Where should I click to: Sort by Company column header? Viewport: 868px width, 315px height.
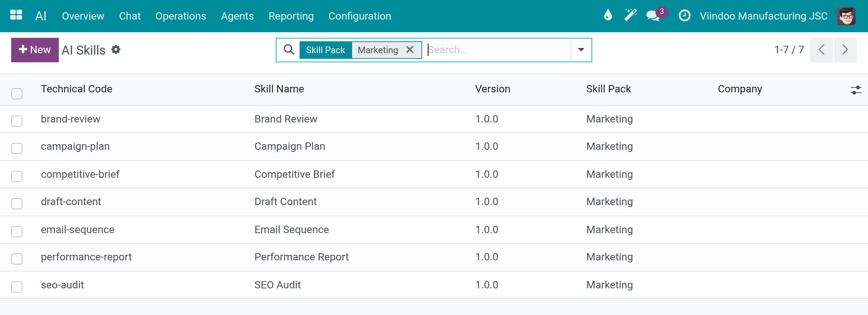[740, 89]
